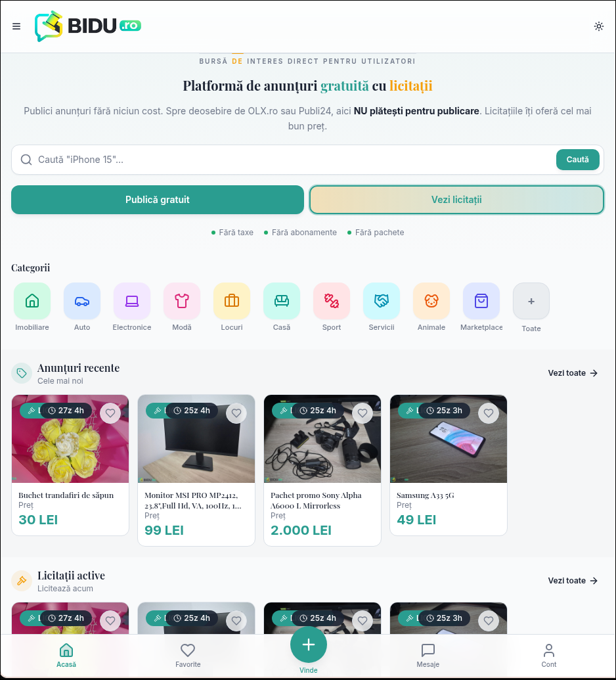The width and height of the screenshot is (616, 680).
Task: Open the Electronice category
Action: (x=131, y=300)
